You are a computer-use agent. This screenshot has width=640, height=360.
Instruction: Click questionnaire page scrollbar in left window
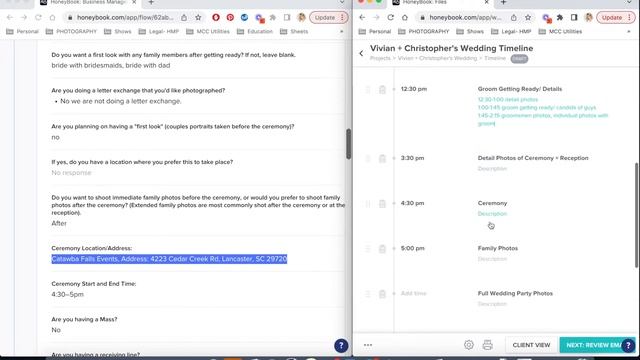coord(348,144)
